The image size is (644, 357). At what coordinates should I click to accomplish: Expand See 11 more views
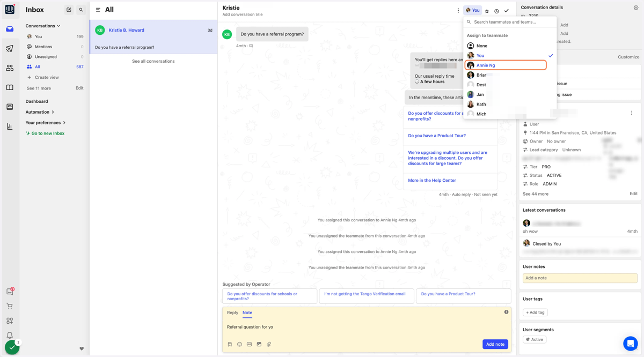(39, 88)
